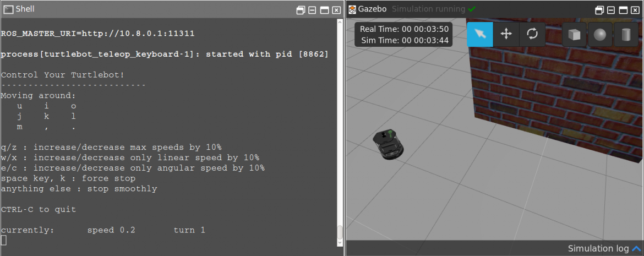Restore the Gazebo window with overlapping-squares button
The width and height of the screenshot is (644, 256).
(x=599, y=10)
